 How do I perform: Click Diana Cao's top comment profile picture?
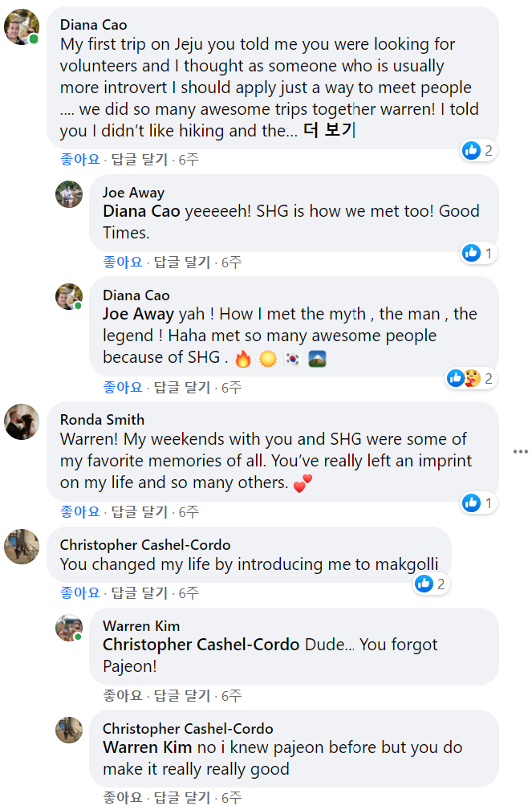pos(22,26)
